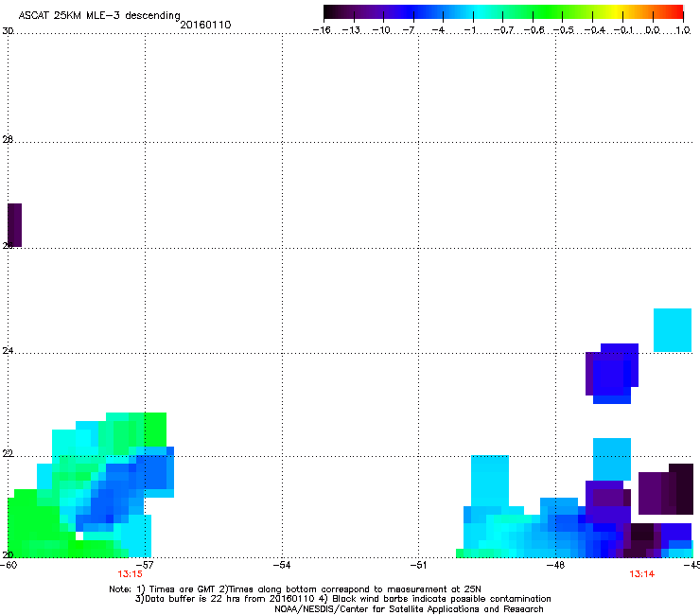The width and height of the screenshot is (700, 615).
Task: Click the red time stamp 13:15
Action: click(130, 574)
